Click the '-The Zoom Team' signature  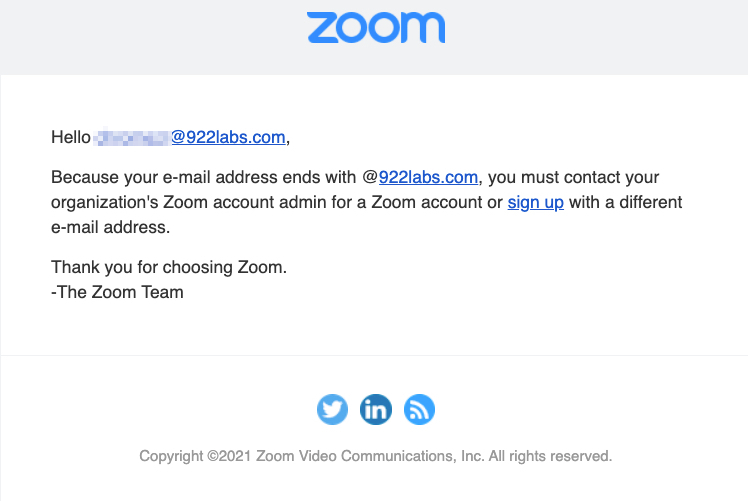tap(117, 292)
